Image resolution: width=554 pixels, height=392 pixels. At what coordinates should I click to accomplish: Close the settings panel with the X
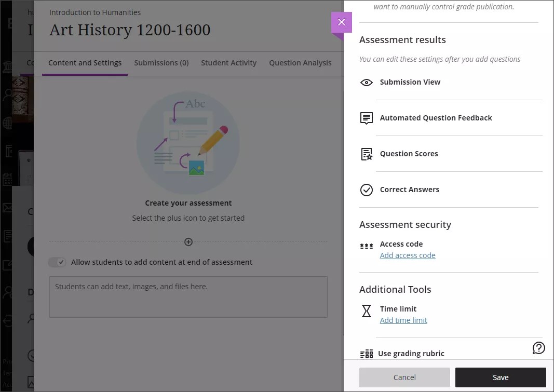coord(341,22)
